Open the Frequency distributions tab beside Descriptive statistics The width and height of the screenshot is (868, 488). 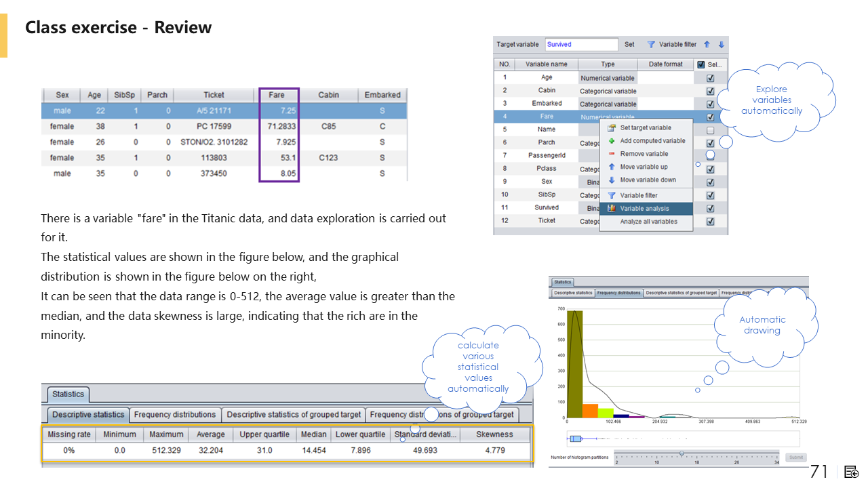coord(175,415)
